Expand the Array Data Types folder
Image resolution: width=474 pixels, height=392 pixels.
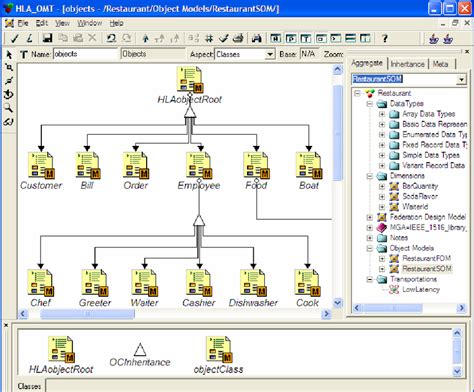click(x=382, y=114)
